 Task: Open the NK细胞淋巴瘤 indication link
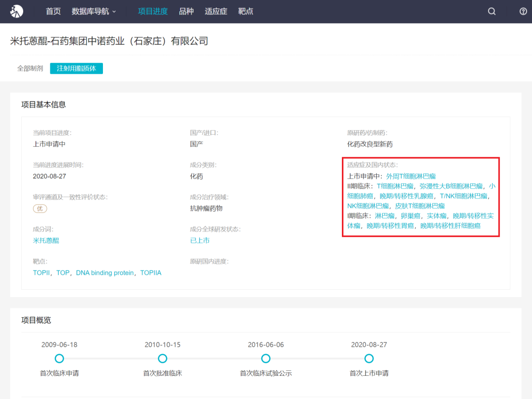click(368, 205)
